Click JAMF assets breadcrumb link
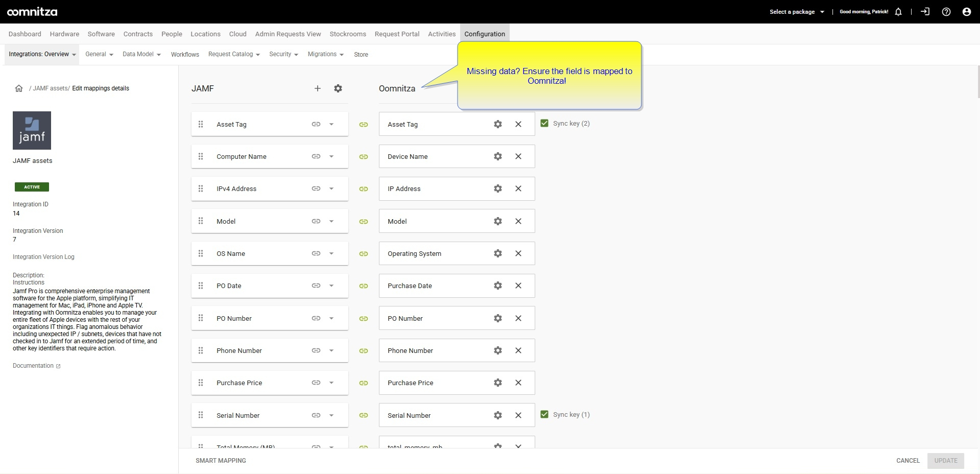This screenshot has width=980, height=474. coord(50,88)
